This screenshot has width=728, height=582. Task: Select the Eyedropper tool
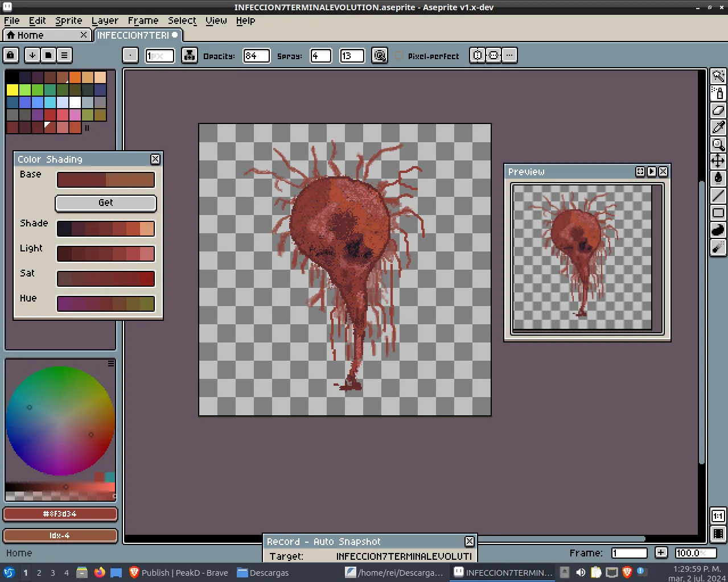click(x=718, y=127)
